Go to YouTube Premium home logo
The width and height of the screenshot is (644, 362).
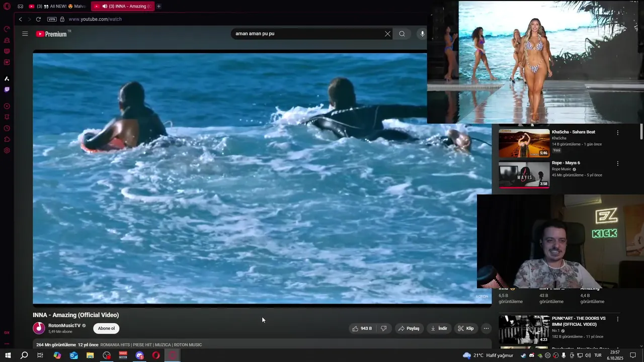click(52, 34)
